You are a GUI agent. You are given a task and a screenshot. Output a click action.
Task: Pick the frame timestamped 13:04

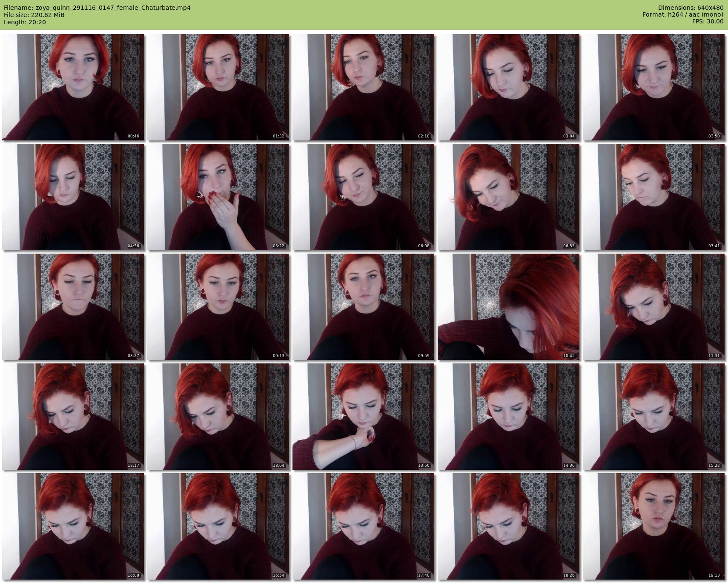[x=218, y=417]
